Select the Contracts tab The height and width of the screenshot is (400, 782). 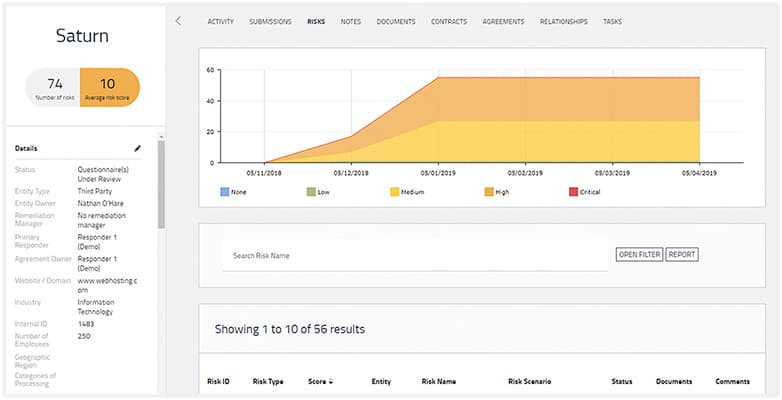(x=449, y=21)
